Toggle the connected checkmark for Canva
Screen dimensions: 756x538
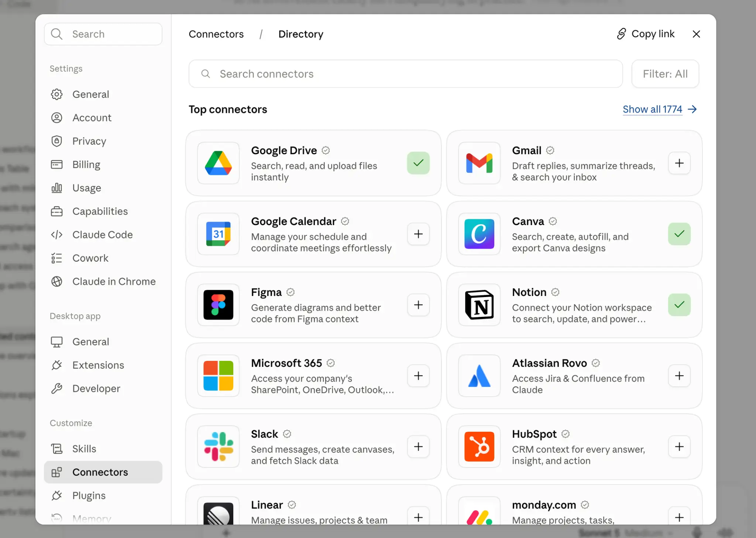point(679,234)
